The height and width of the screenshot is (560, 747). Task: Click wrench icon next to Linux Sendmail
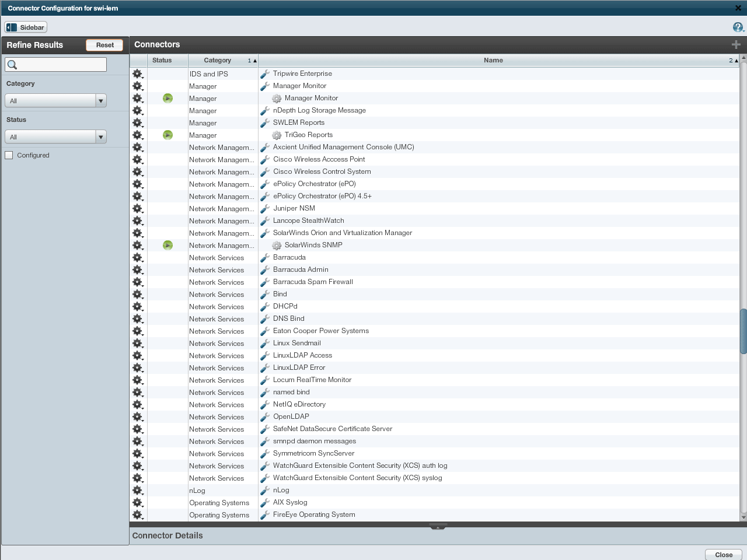[x=265, y=344]
